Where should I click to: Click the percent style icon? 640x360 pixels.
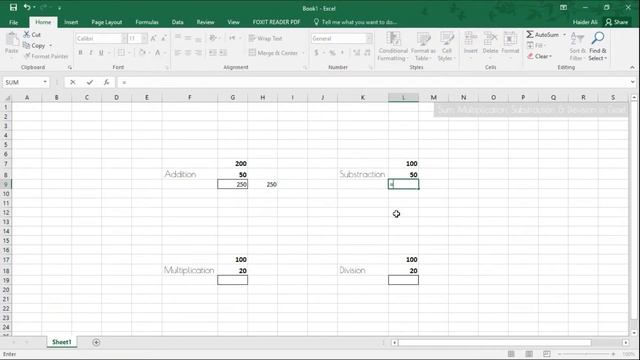click(332, 53)
